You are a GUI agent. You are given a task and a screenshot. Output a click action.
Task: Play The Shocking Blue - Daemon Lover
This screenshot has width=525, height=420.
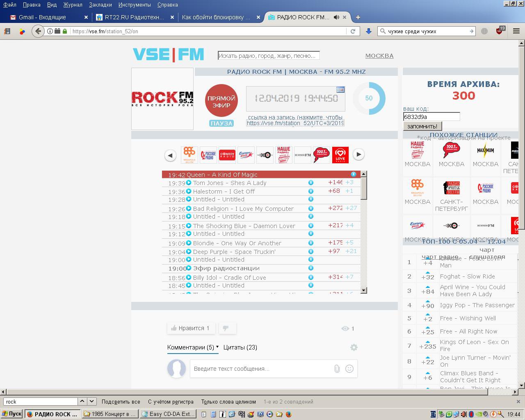point(189,226)
